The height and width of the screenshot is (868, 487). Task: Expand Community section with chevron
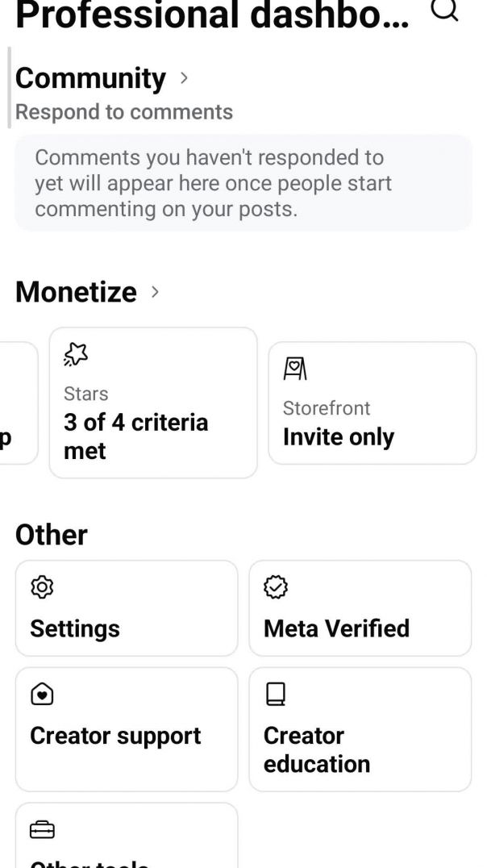coord(184,78)
